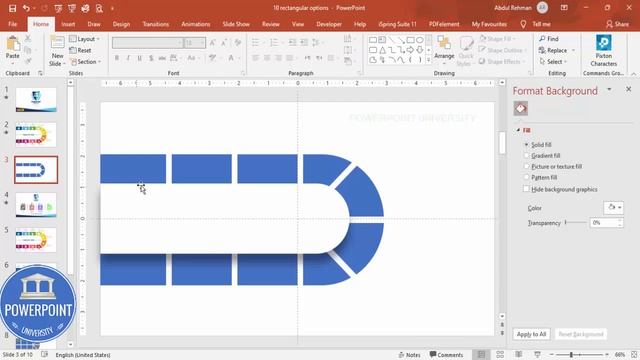Screen dimensions: 640x360
Task: Select Gradient fill option
Action: [x=542, y=156]
